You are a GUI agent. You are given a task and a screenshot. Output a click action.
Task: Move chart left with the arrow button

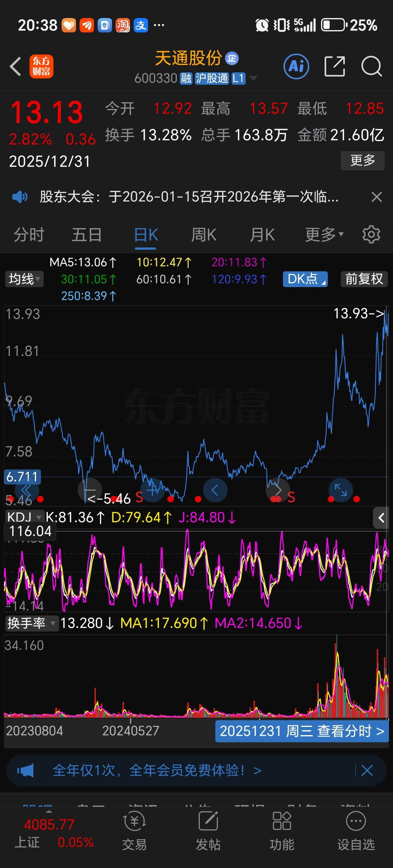[x=215, y=490]
